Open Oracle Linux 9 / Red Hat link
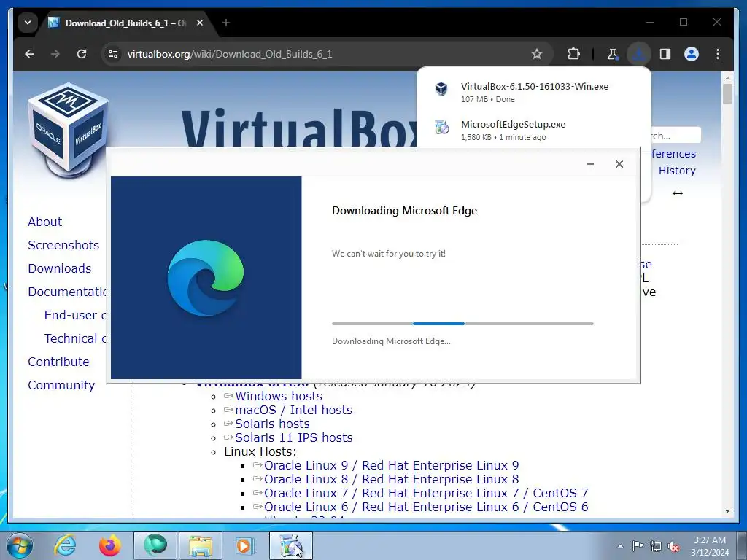Image resolution: width=747 pixels, height=560 pixels. (391, 465)
